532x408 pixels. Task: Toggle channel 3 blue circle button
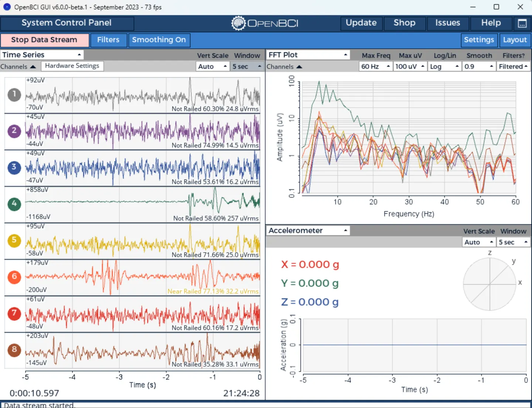pos(14,167)
